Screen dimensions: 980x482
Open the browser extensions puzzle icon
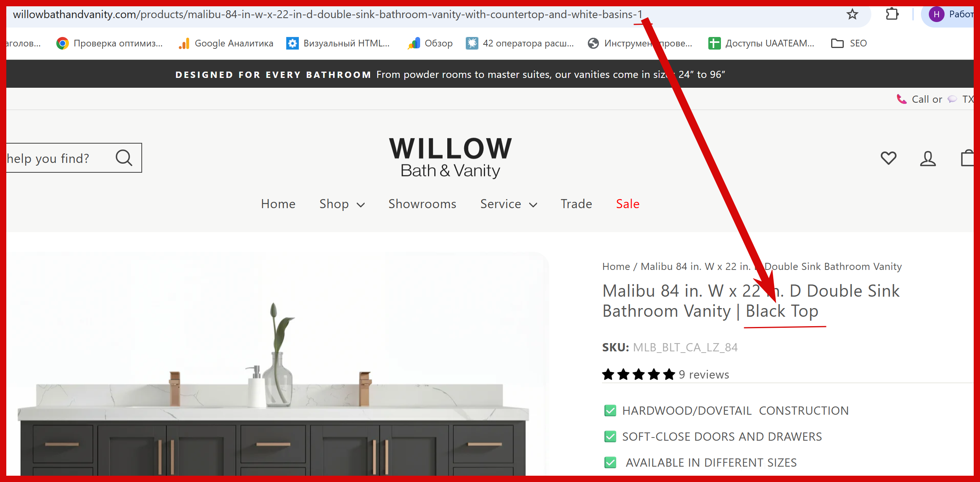892,15
